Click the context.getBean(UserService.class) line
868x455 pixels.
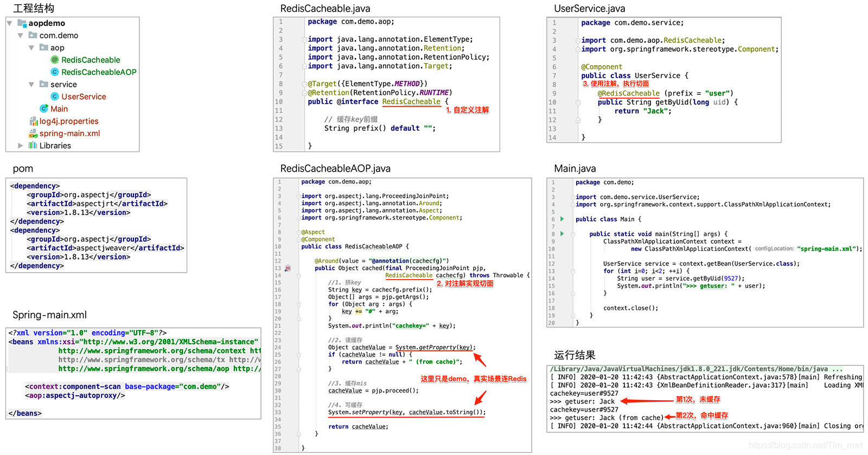(701, 263)
